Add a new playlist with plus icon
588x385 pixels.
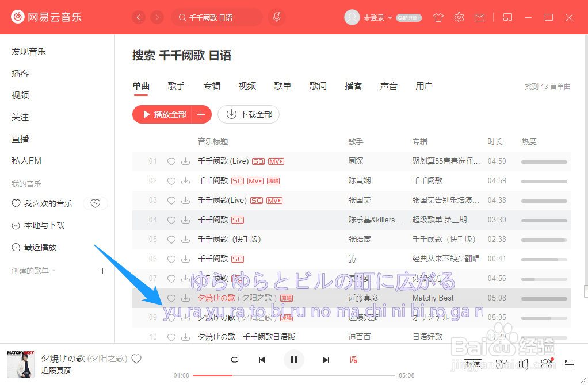click(103, 271)
